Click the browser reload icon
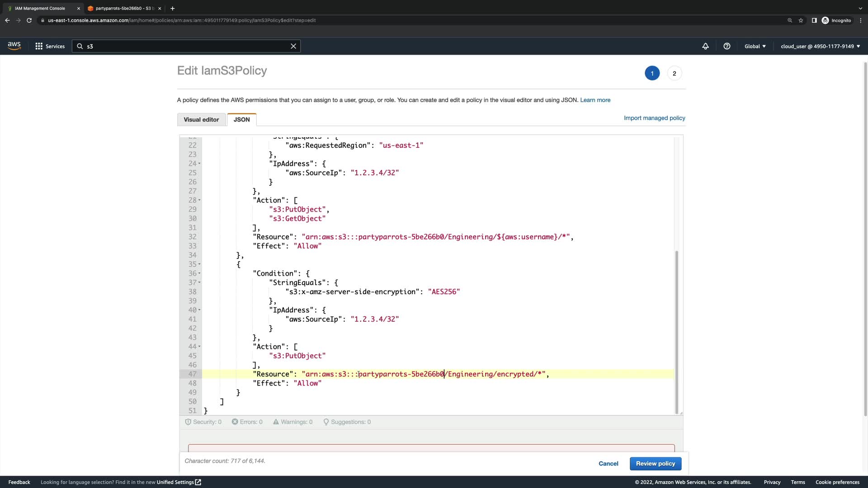Screen dimensions: 868x488 pyautogui.click(x=29, y=20)
